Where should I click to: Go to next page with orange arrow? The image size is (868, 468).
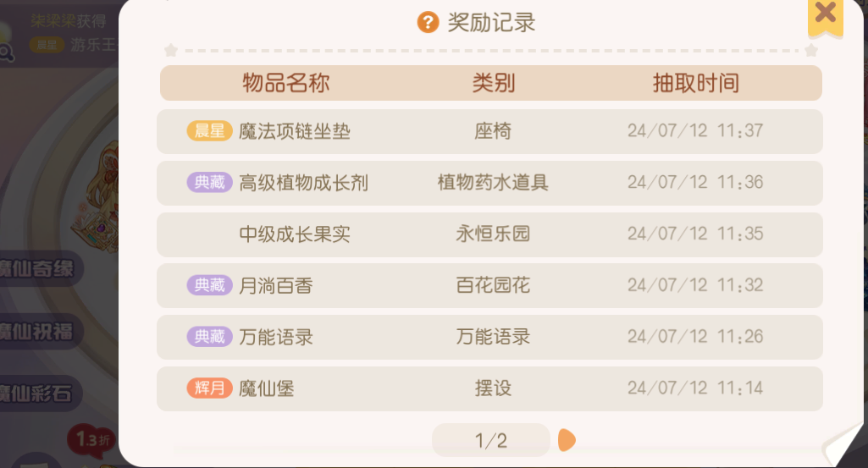(567, 440)
